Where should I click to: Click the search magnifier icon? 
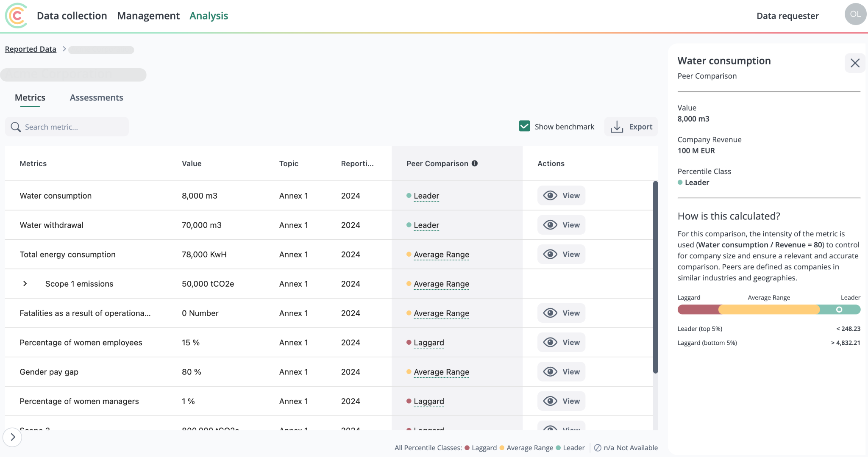point(16,127)
